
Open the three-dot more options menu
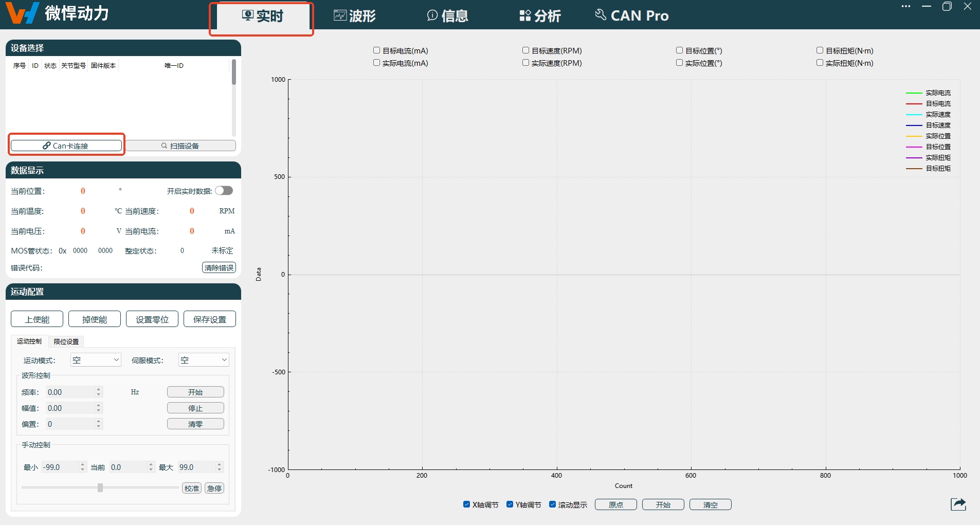click(905, 7)
